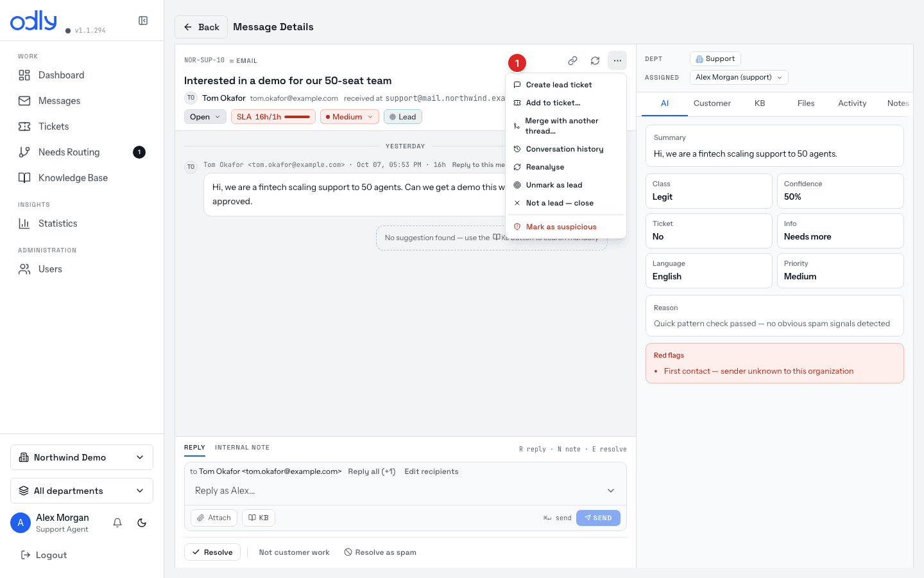Choose Not a lead — close
The width and height of the screenshot is (924, 578).
click(x=566, y=203)
